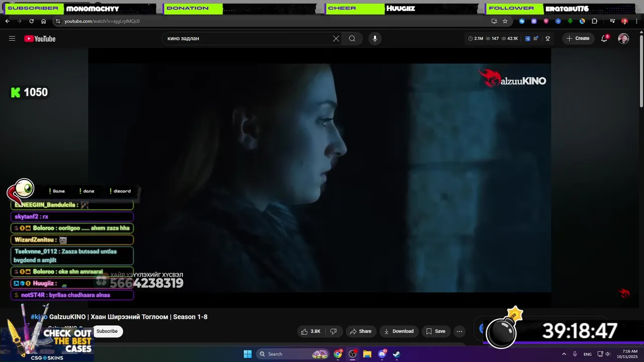
Task: Click the Download button
Action: point(398,331)
